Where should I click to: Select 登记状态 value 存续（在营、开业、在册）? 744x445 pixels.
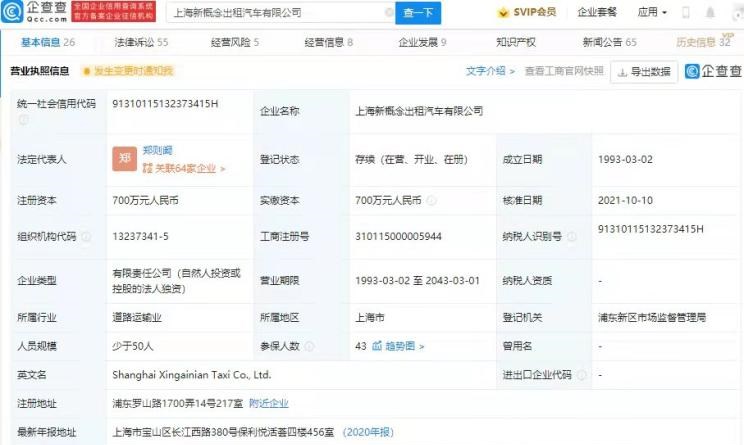(x=411, y=159)
